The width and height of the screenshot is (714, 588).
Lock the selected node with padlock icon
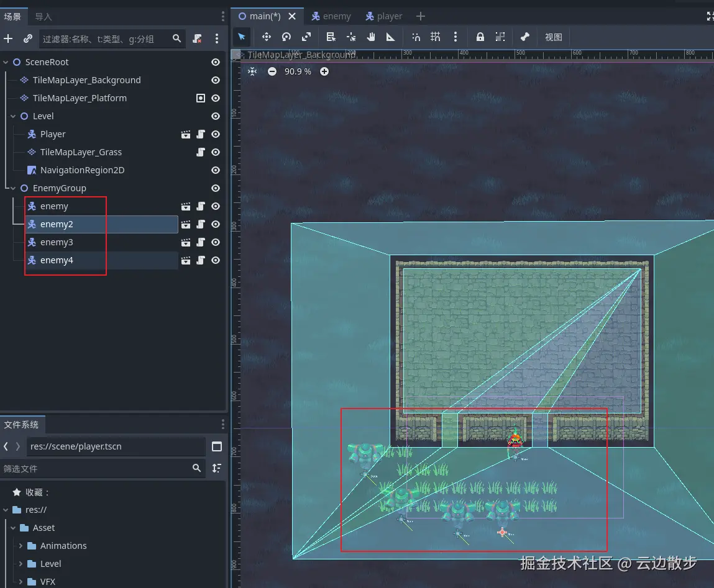[x=480, y=37]
